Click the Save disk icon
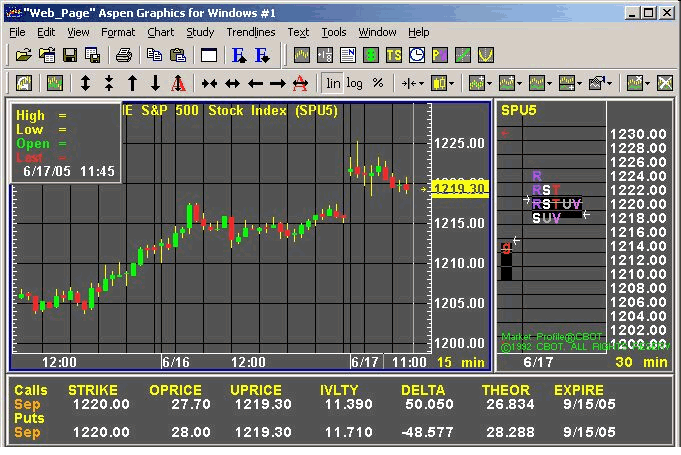The height and width of the screenshot is (455, 681). click(x=70, y=55)
